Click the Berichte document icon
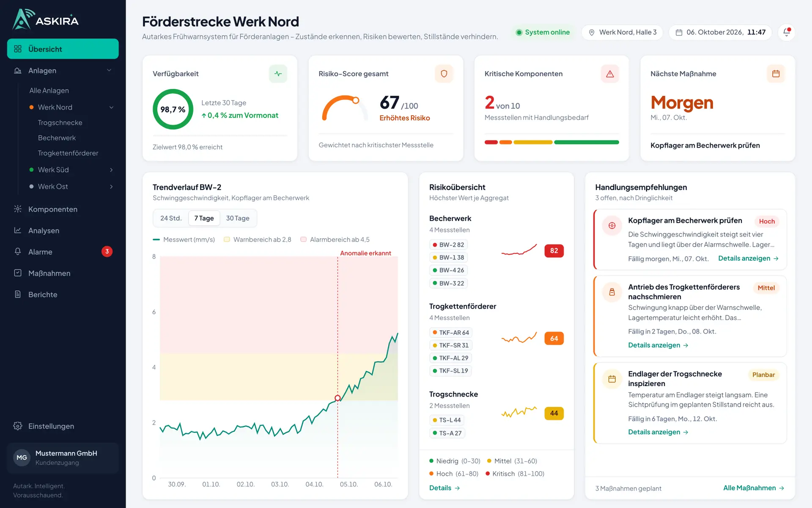The image size is (812, 508). 18,294
